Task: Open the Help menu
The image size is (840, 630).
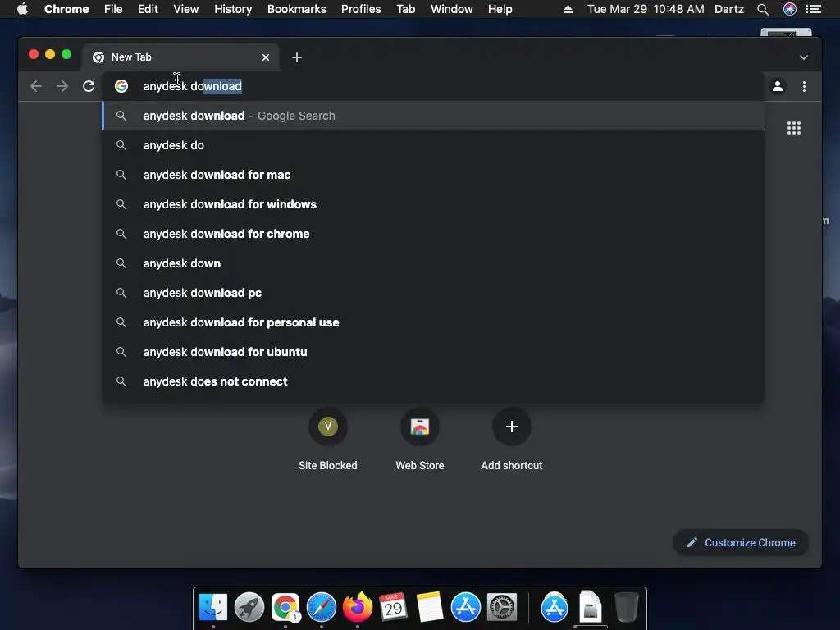Action: pyautogui.click(x=500, y=9)
